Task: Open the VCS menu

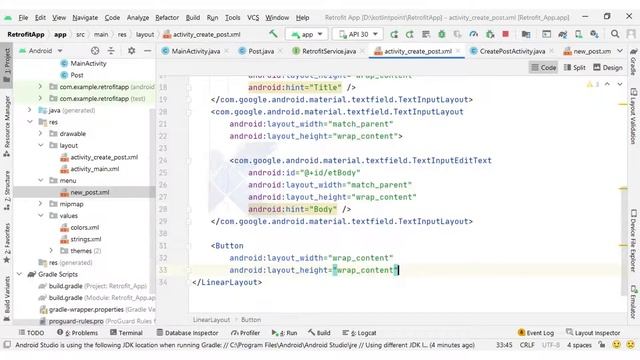Action: (x=253, y=18)
